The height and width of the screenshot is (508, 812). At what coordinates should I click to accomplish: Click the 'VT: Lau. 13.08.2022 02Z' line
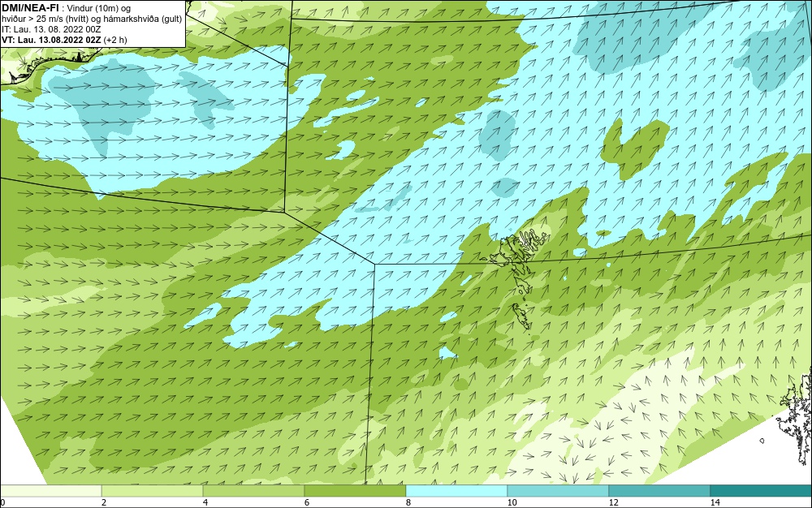click(x=53, y=40)
